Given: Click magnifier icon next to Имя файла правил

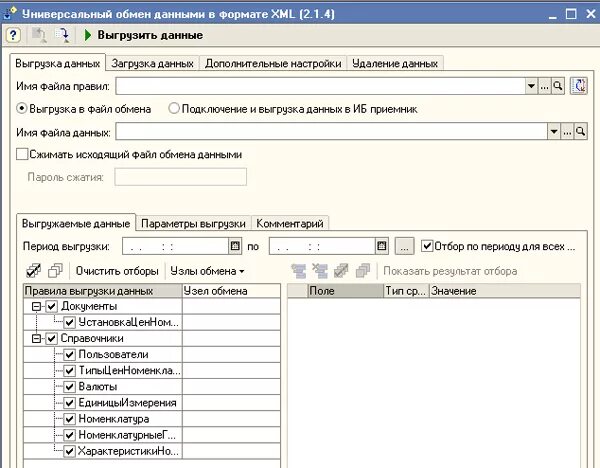Looking at the screenshot, I should [558, 86].
